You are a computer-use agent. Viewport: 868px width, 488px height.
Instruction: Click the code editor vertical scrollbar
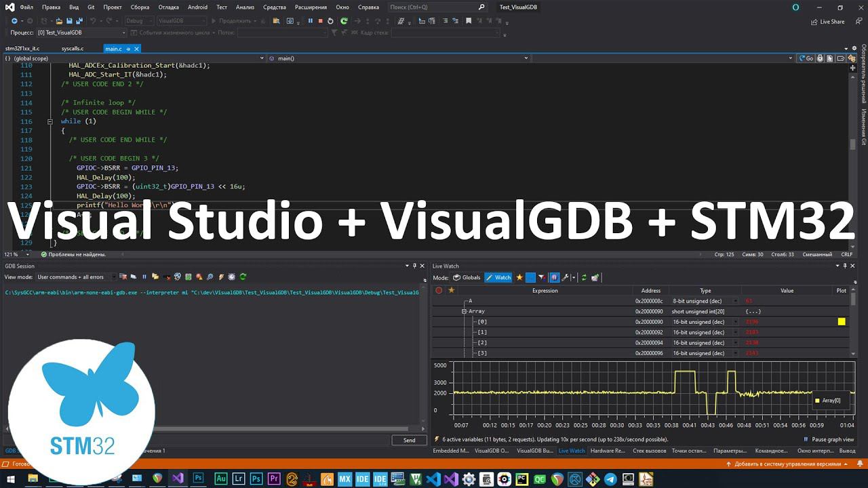(x=853, y=156)
